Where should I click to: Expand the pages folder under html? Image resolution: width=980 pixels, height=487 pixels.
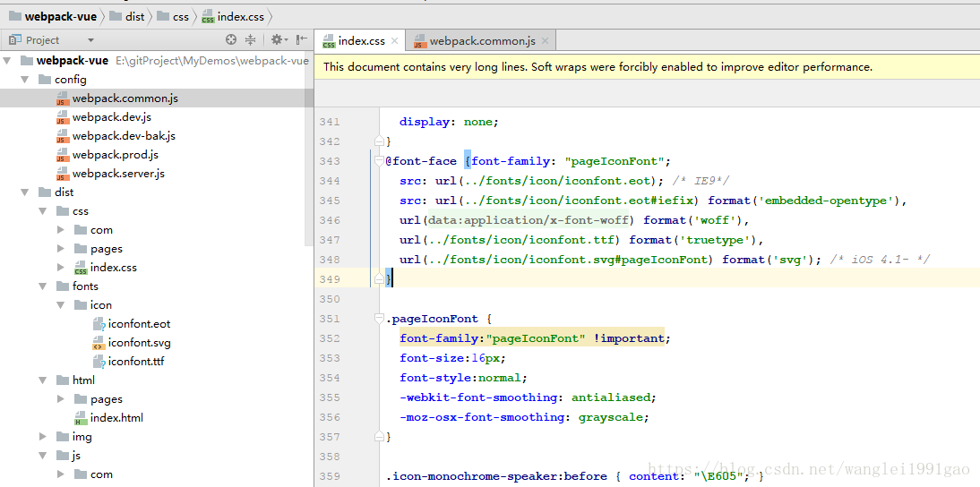click(x=61, y=399)
